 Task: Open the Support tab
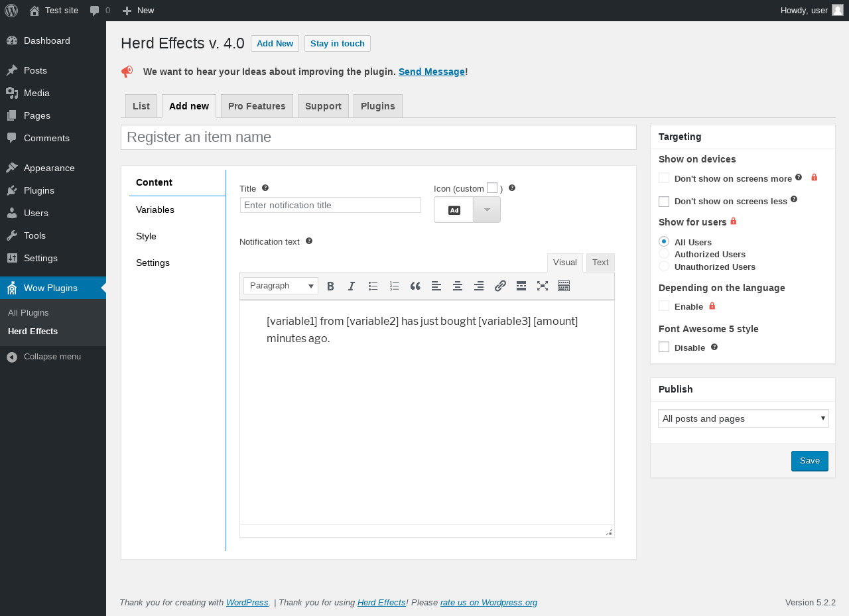click(x=323, y=106)
